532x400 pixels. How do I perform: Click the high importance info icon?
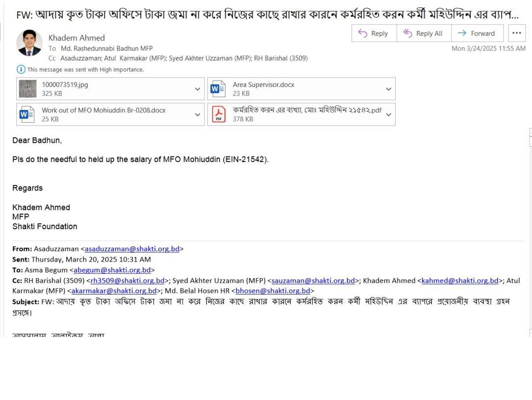click(21, 69)
